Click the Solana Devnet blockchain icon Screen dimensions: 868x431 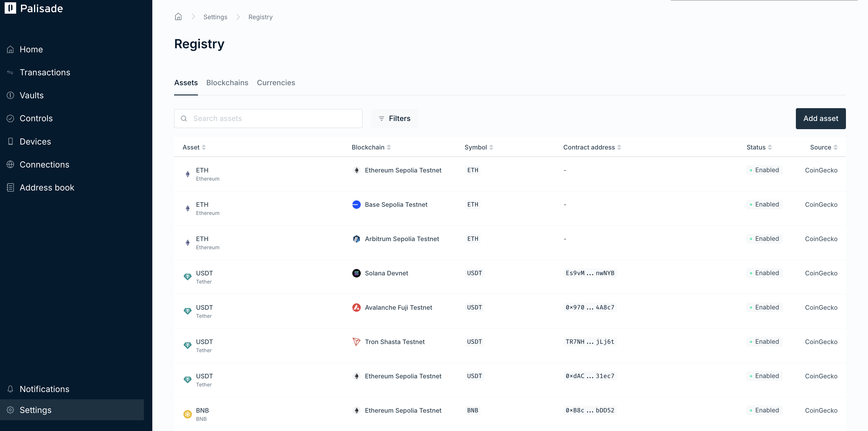[356, 273]
